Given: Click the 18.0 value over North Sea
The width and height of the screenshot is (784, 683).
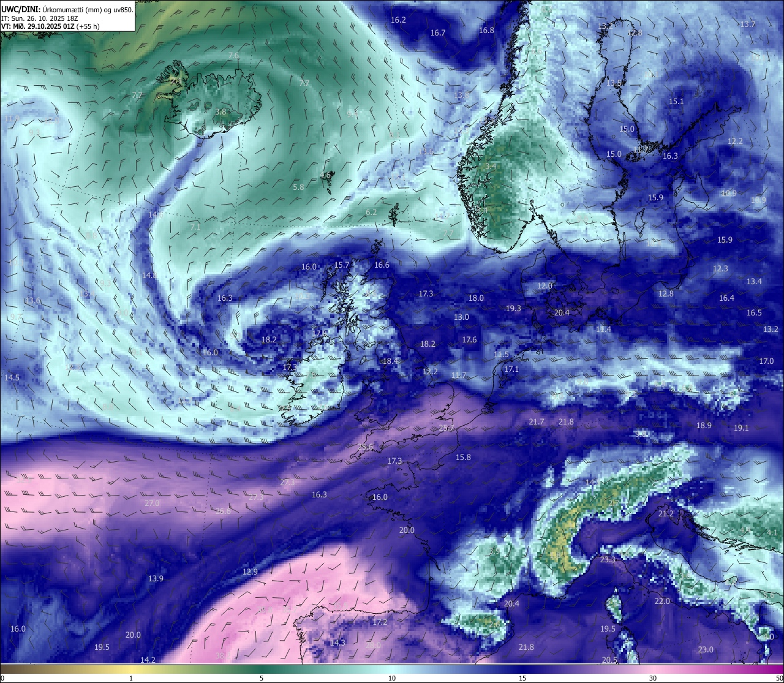Looking at the screenshot, I should (x=476, y=298).
